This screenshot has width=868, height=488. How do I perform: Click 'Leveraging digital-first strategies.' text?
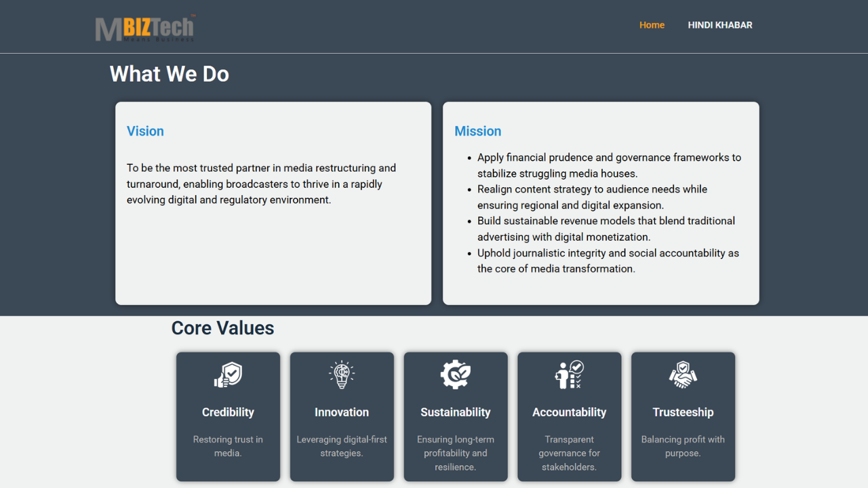pos(342,446)
